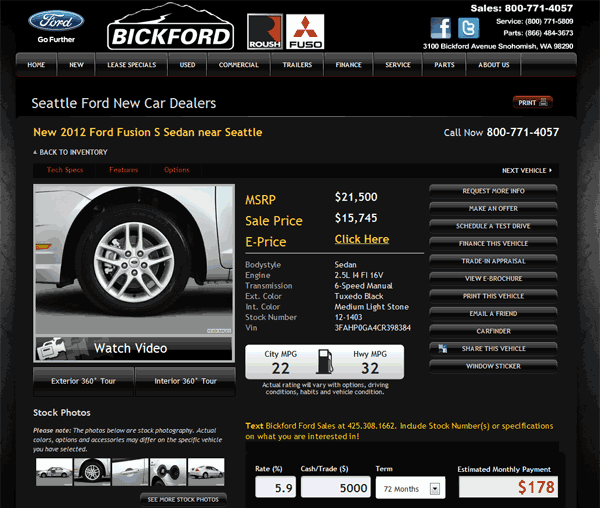
Task: Open the Trailers menu
Action: [x=297, y=65]
